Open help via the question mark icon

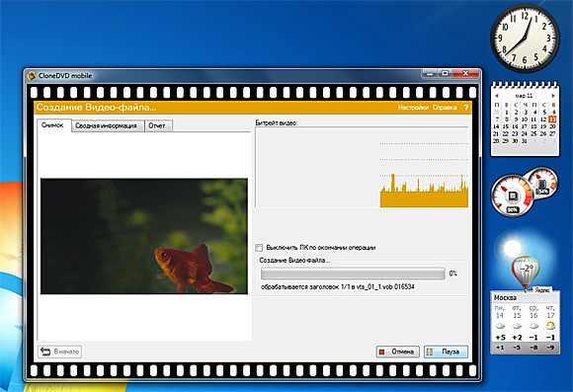(x=465, y=108)
